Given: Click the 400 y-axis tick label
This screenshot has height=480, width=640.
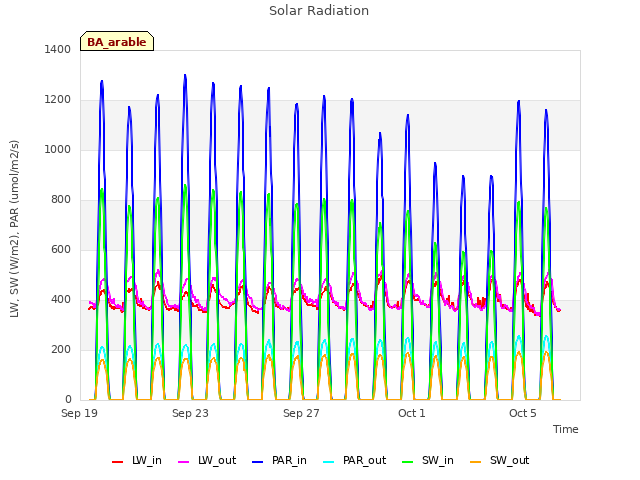Looking at the screenshot, I should (x=61, y=300).
